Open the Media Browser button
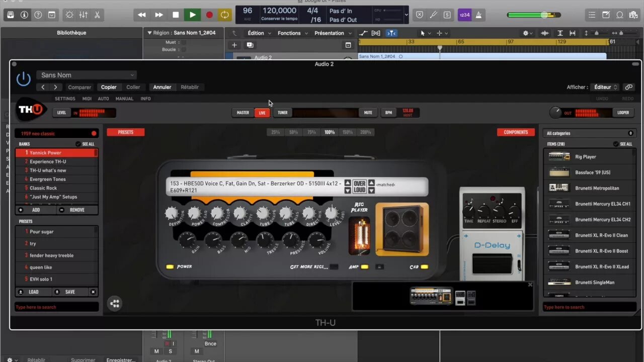 [634, 15]
